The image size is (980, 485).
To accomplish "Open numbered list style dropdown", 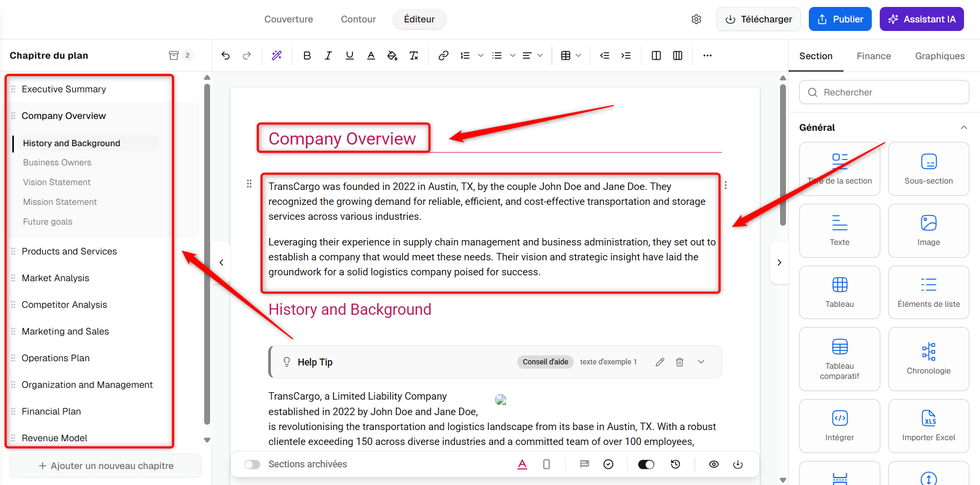I will tap(481, 55).
